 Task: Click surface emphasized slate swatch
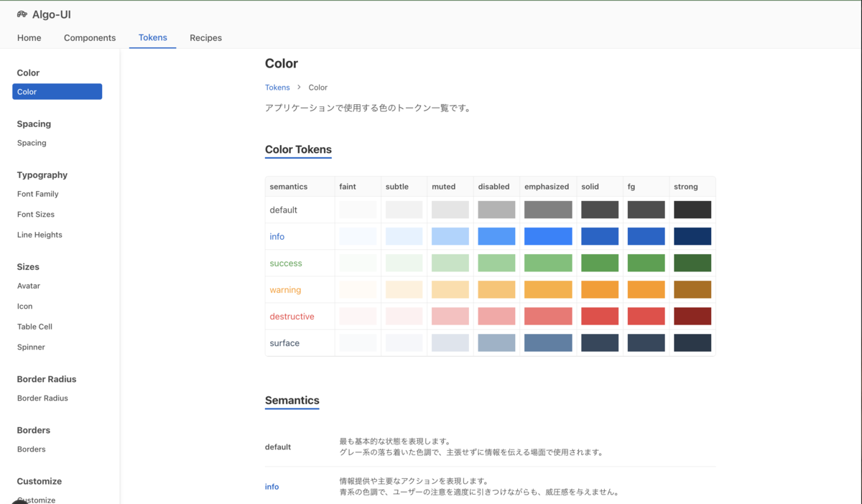tap(548, 342)
